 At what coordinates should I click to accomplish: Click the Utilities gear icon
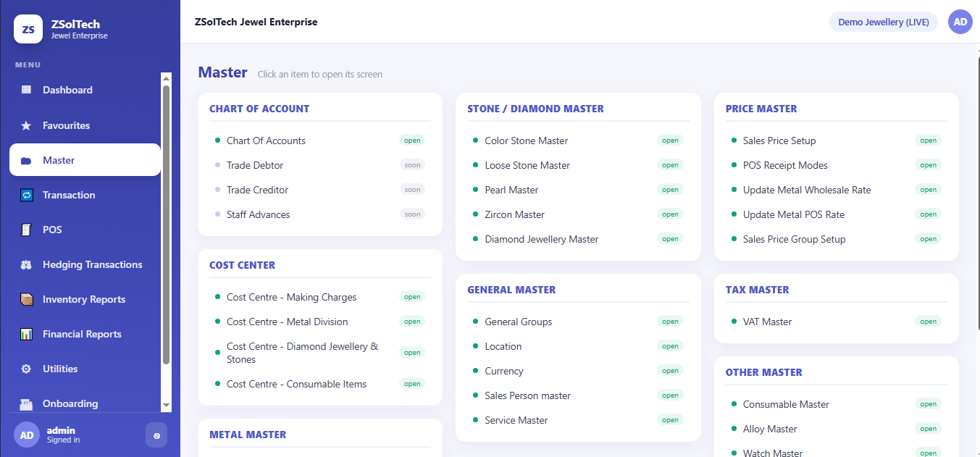[x=27, y=369]
